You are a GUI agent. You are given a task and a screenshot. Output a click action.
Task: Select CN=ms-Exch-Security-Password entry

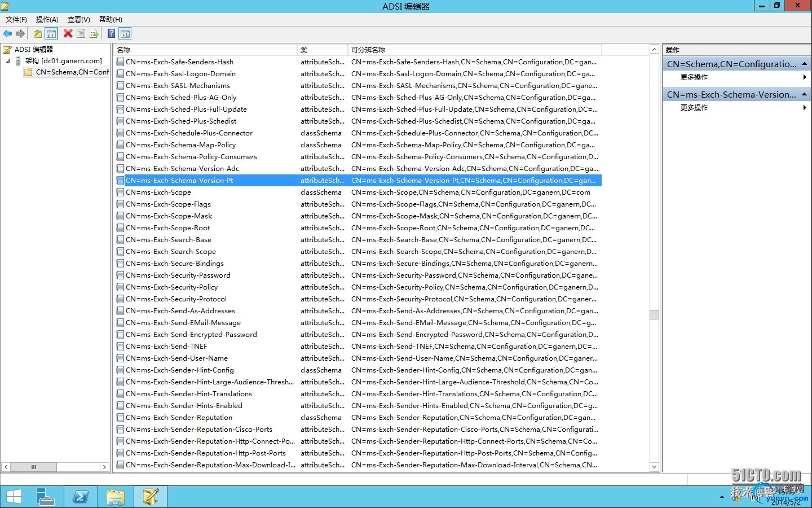coord(178,275)
